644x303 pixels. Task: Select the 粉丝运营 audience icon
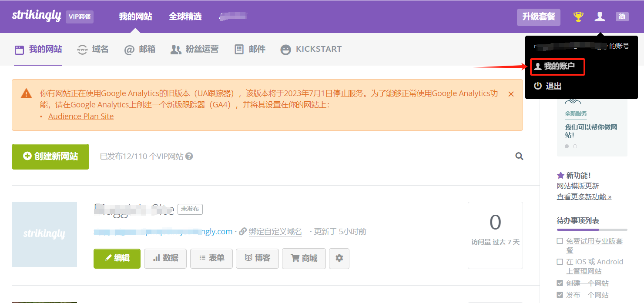click(176, 49)
